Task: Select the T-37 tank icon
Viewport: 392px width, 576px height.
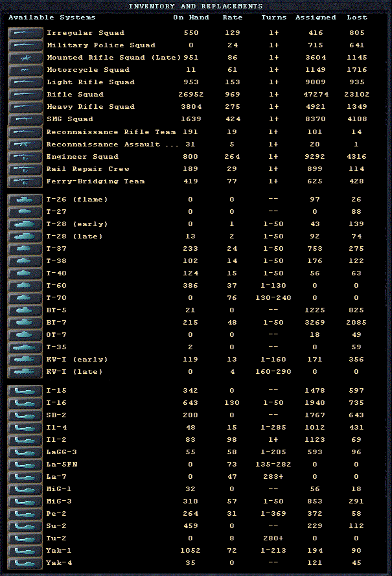Action: [x=25, y=249]
